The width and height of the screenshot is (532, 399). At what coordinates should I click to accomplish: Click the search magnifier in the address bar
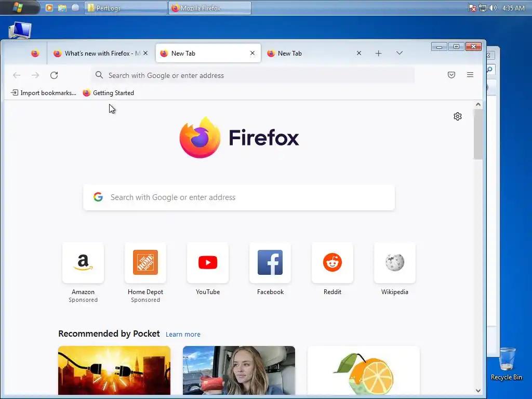coord(99,75)
